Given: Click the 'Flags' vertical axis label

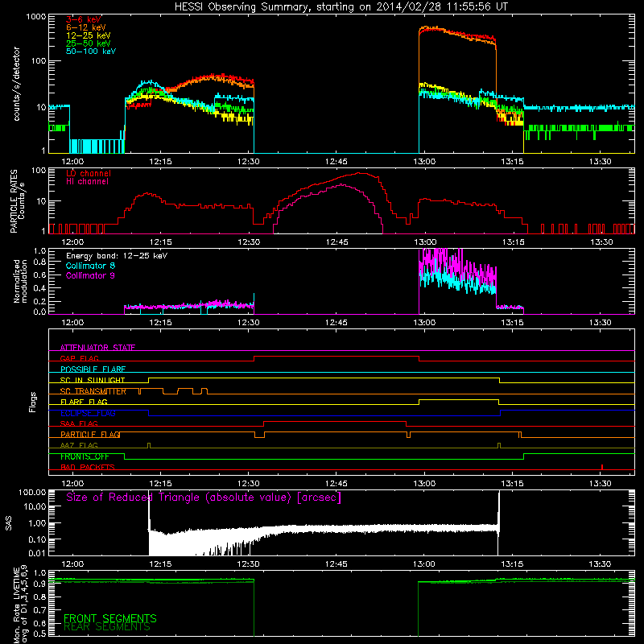Looking at the screenshot, I should 32,402.
